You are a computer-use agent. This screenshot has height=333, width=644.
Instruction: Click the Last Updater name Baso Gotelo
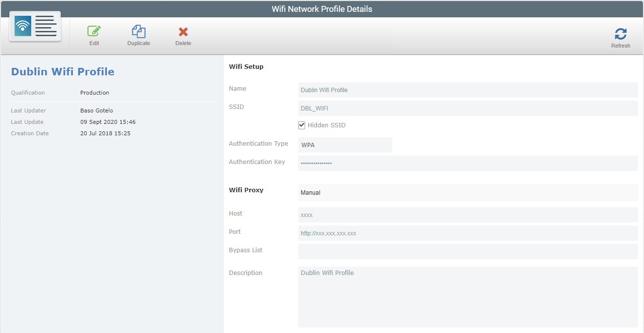(96, 110)
